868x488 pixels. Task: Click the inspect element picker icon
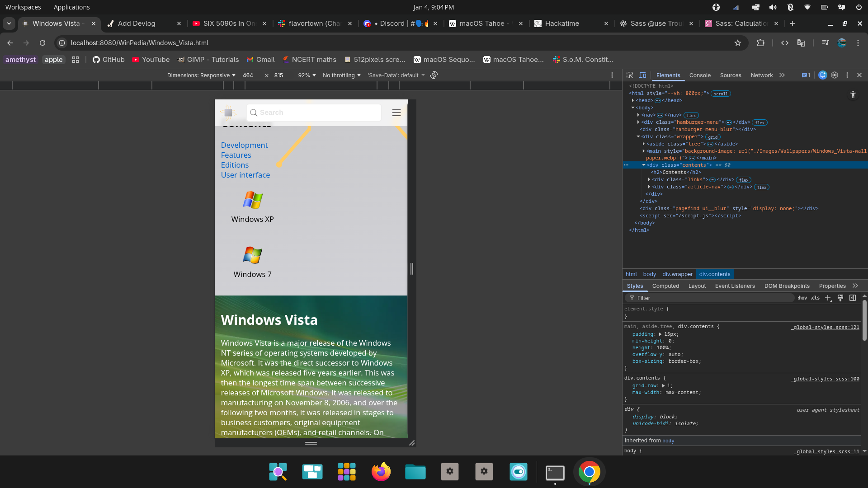click(630, 75)
